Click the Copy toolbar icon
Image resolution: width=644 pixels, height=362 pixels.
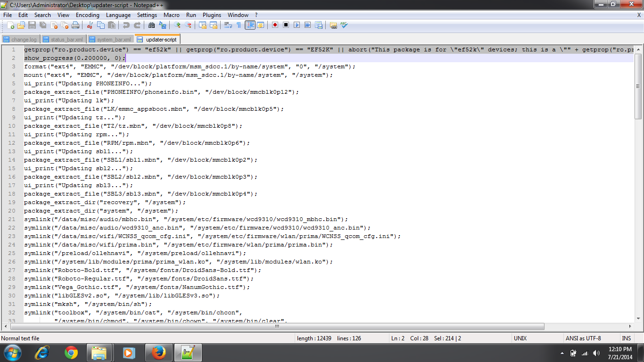100,25
